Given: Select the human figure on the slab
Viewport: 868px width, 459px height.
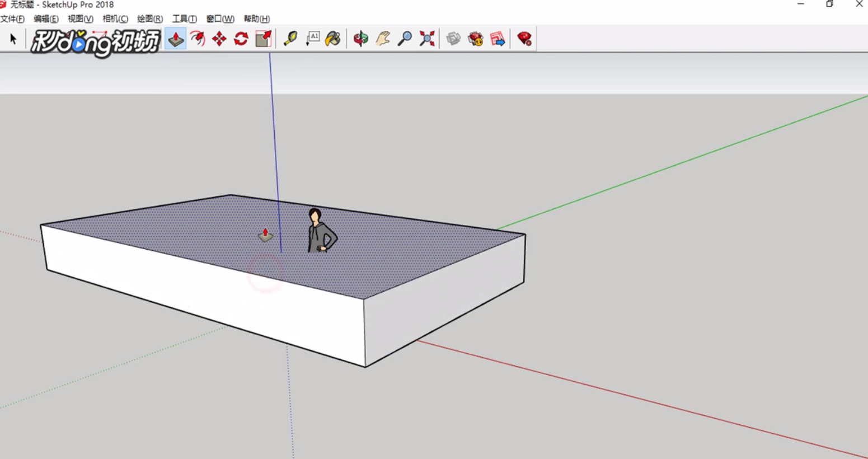Looking at the screenshot, I should (x=318, y=232).
